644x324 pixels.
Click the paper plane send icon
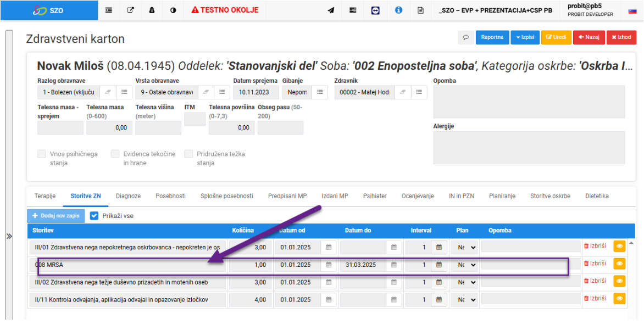pyautogui.click(x=331, y=10)
